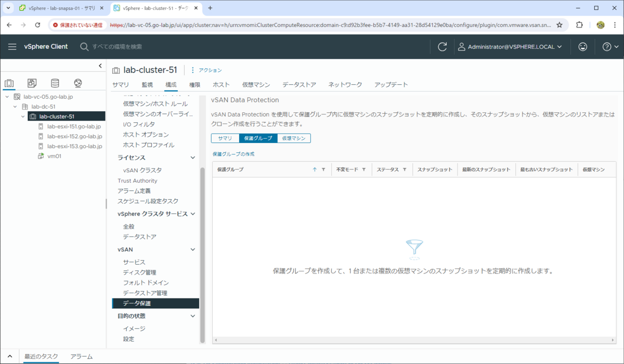Select the Storage inventory icon
Screen dimensions: 624x364
[x=55, y=83]
